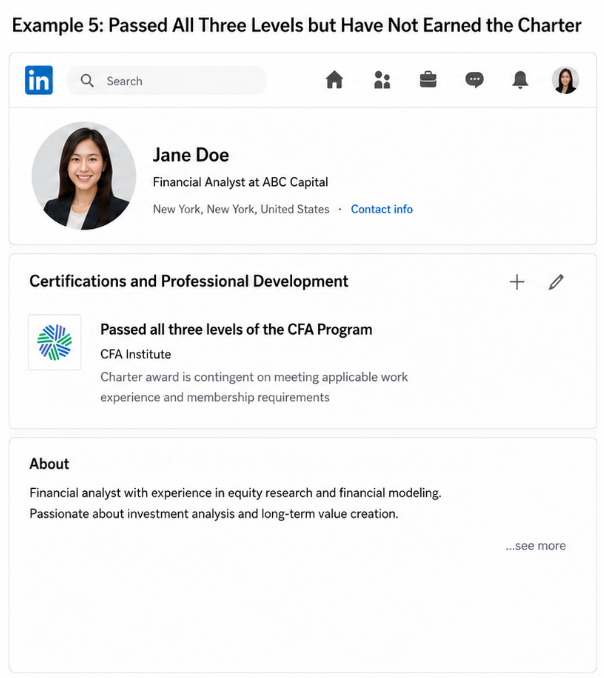Open the profile avatar in navbar
This screenshot has width=604, height=678.
[565, 80]
